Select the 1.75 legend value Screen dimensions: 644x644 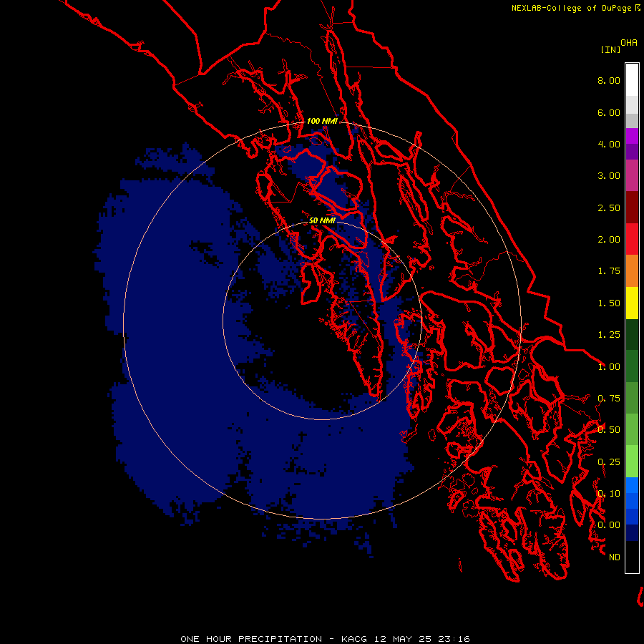point(609,271)
